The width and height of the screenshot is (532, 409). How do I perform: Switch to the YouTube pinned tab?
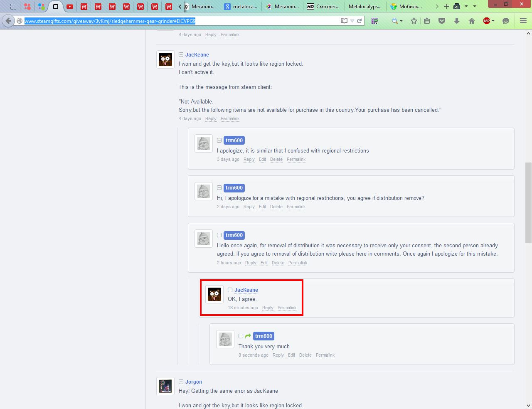[x=70, y=6]
